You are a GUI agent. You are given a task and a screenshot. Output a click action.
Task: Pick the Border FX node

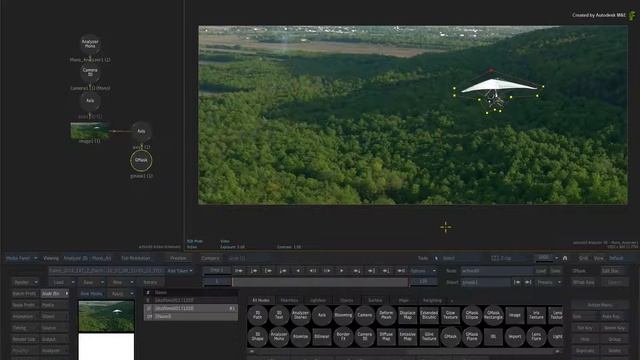click(x=343, y=337)
